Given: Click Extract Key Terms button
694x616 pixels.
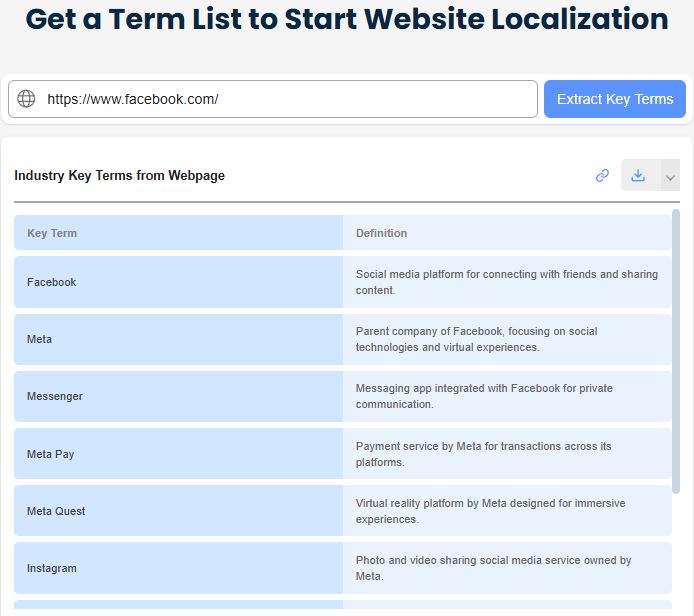Looking at the screenshot, I should [615, 99].
